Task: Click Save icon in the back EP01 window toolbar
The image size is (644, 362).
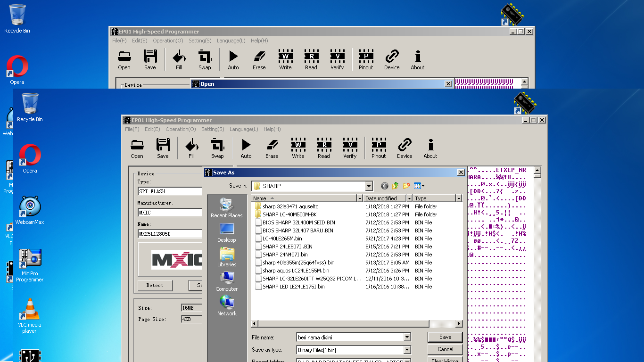Action: tap(150, 60)
